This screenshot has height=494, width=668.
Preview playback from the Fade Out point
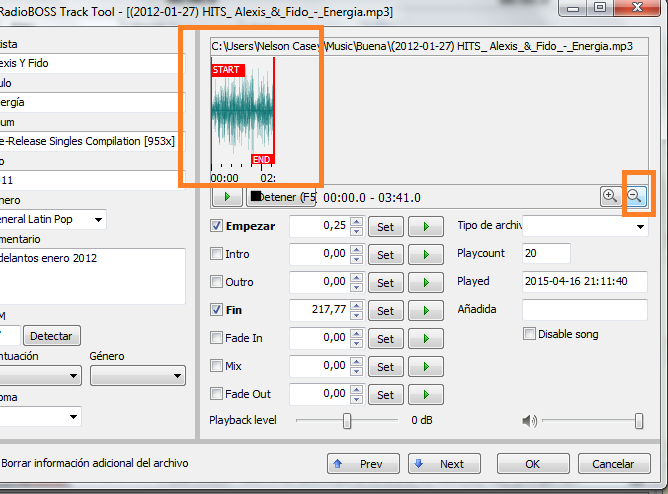point(427,395)
